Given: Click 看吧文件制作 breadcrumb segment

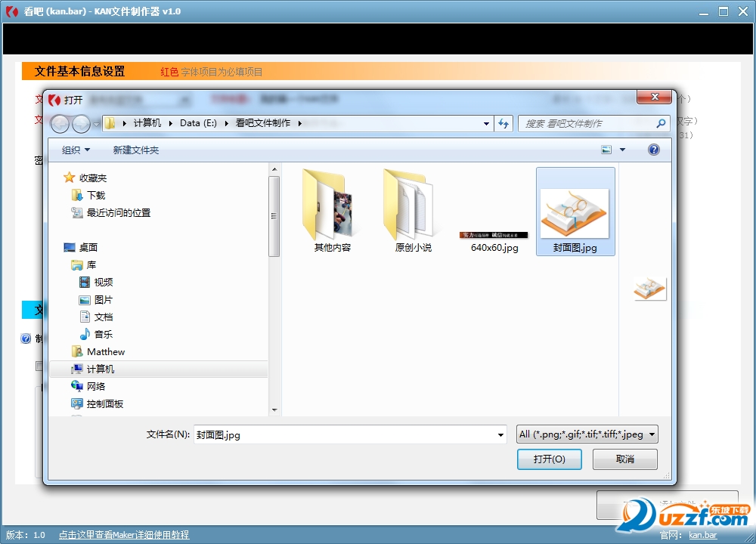Looking at the screenshot, I should pyautogui.click(x=263, y=123).
